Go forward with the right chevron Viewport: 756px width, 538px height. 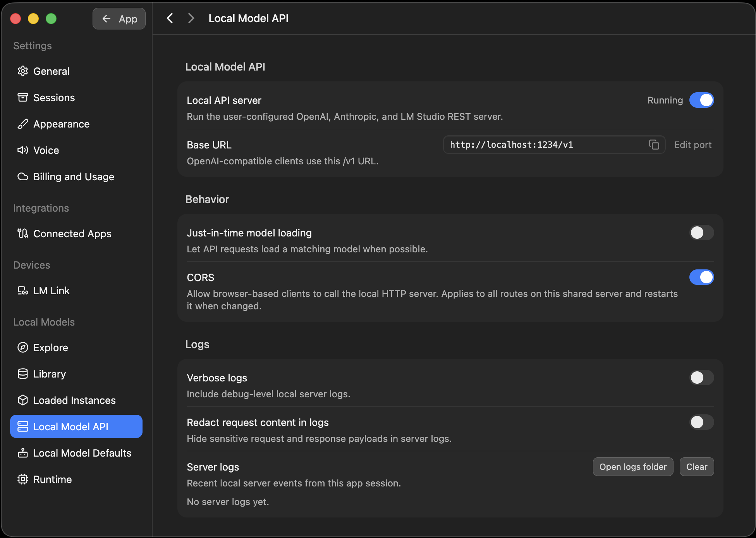191,18
